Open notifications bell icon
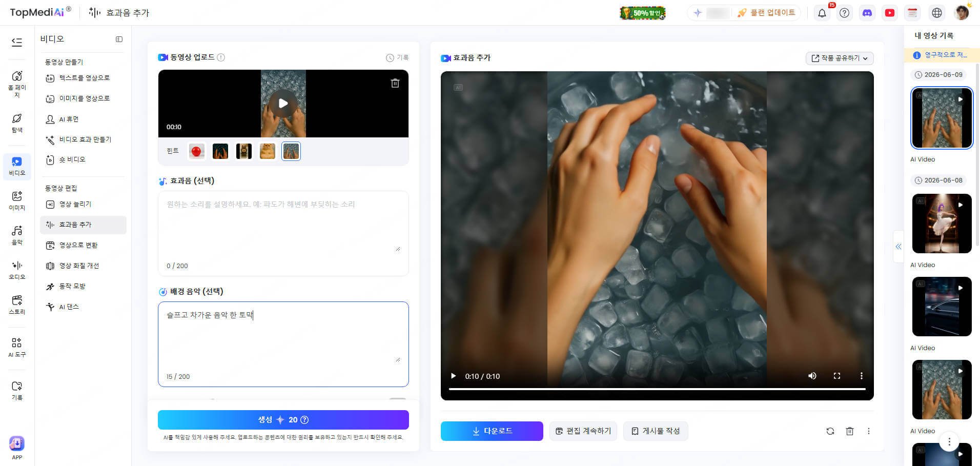 tap(822, 13)
